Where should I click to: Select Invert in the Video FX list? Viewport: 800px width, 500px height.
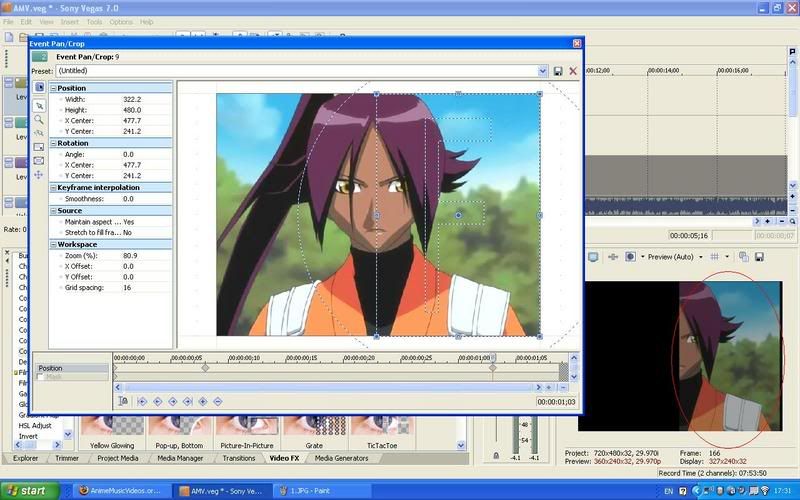28,436
